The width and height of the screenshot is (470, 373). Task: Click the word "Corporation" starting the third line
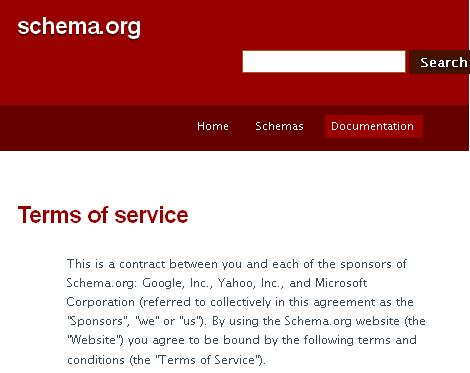(101, 302)
